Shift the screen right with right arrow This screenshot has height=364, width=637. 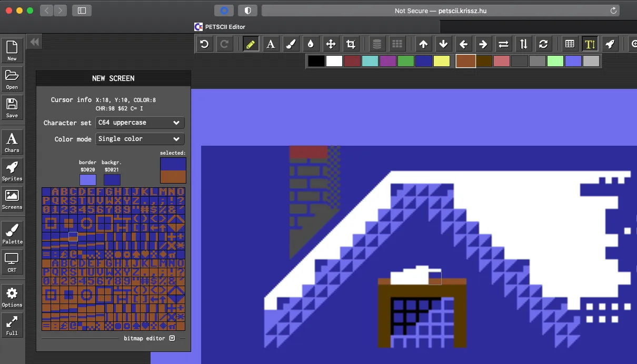(483, 44)
